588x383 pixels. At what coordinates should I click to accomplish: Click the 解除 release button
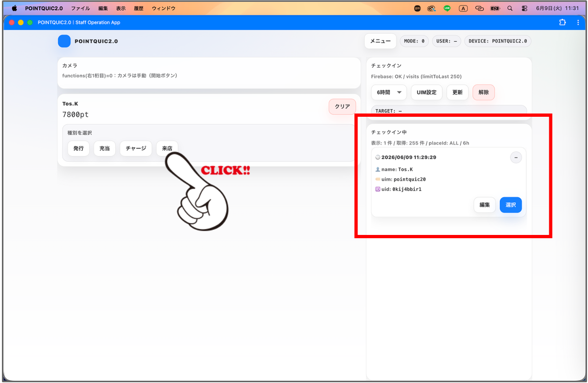coord(483,92)
